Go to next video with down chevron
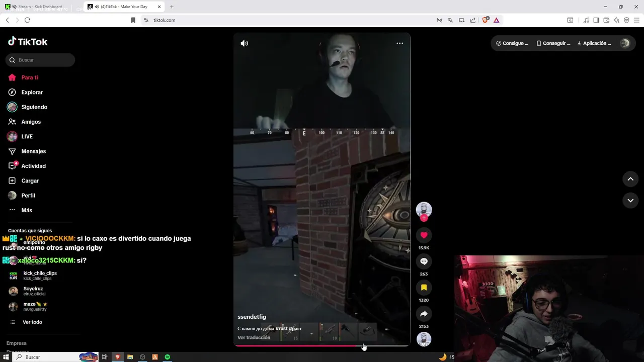The width and height of the screenshot is (644, 362). point(630,200)
